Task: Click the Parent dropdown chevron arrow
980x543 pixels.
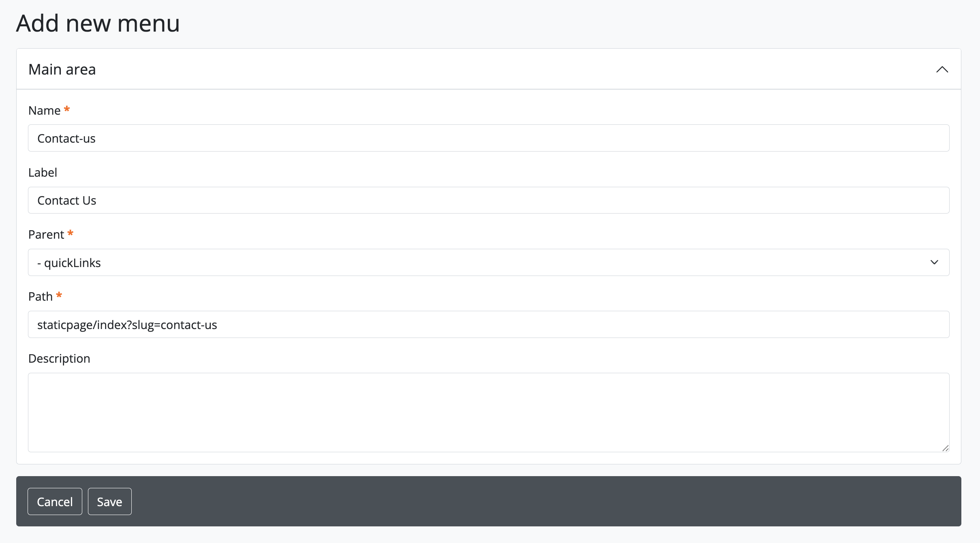Action: click(x=934, y=263)
